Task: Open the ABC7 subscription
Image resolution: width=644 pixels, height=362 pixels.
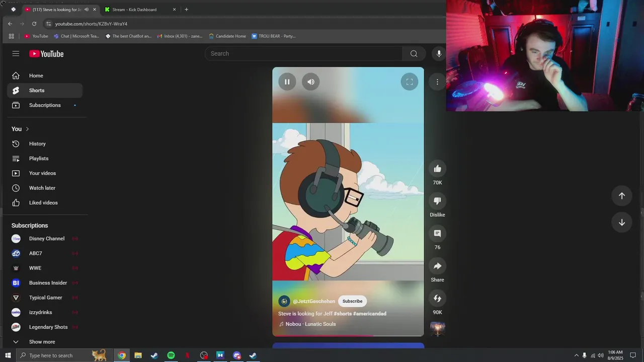Action: click(x=45, y=253)
